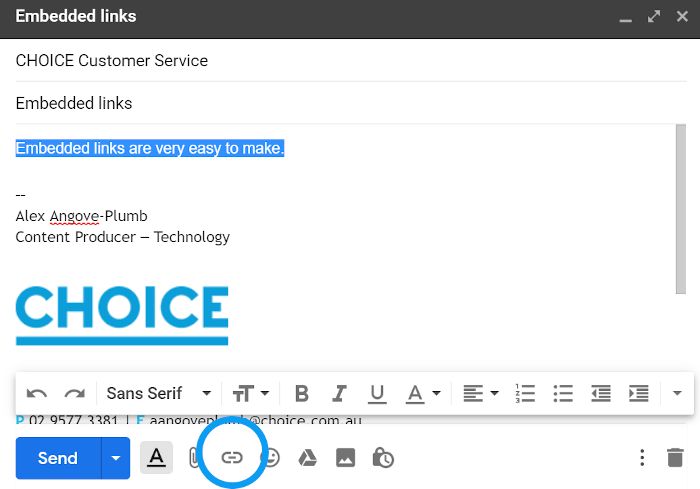This screenshot has height=489, width=700.
Task: Open the emoji picker
Action: [271, 457]
